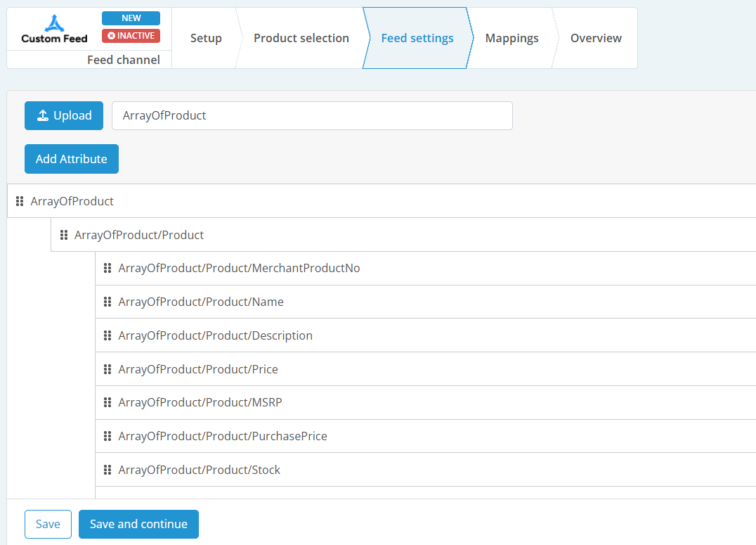Click the drag handle beside ArrayOfProduct root row
Viewport: 756px width, 545px height.
click(20, 201)
